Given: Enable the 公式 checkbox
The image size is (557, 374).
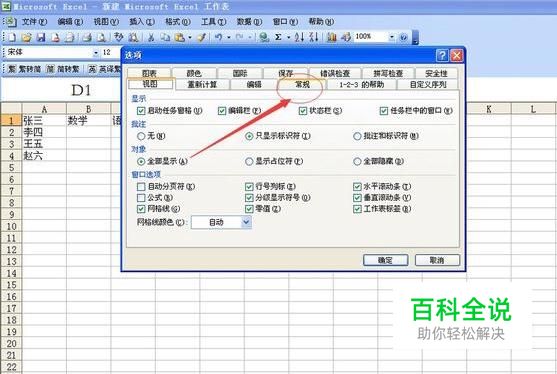Looking at the screenshot, I should point(141,197).
